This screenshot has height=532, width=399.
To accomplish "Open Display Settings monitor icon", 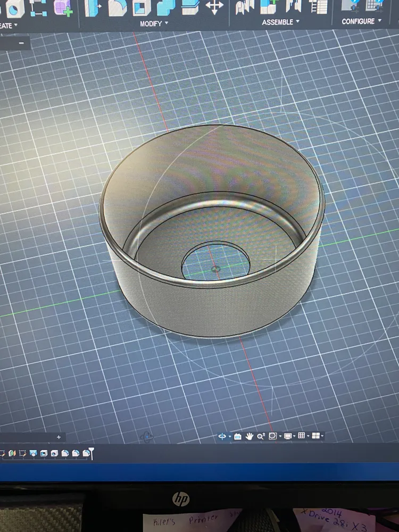I will pyautogui.click(x=288, y=436).
